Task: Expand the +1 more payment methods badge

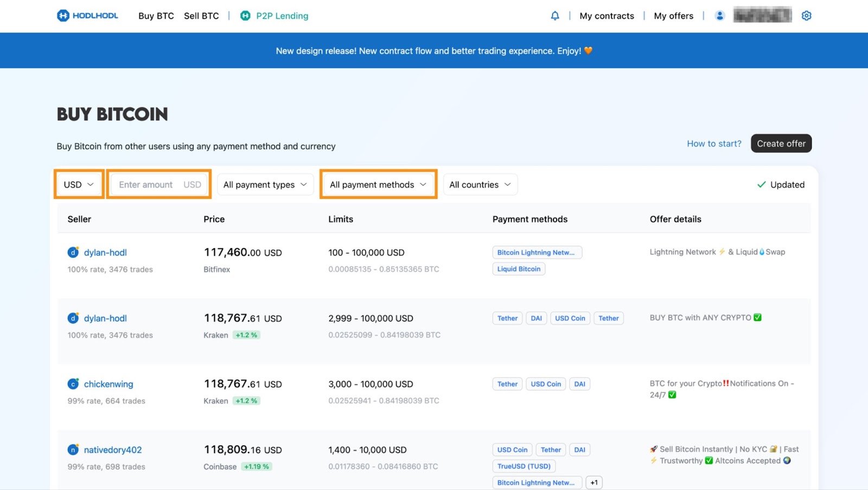Action: 594,482
